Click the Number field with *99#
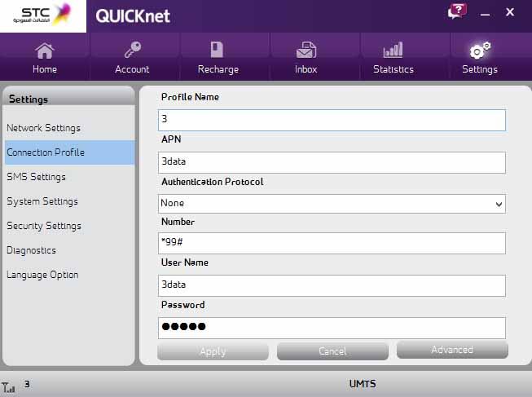This screenshot has width=532, height=397. [332, 243]
